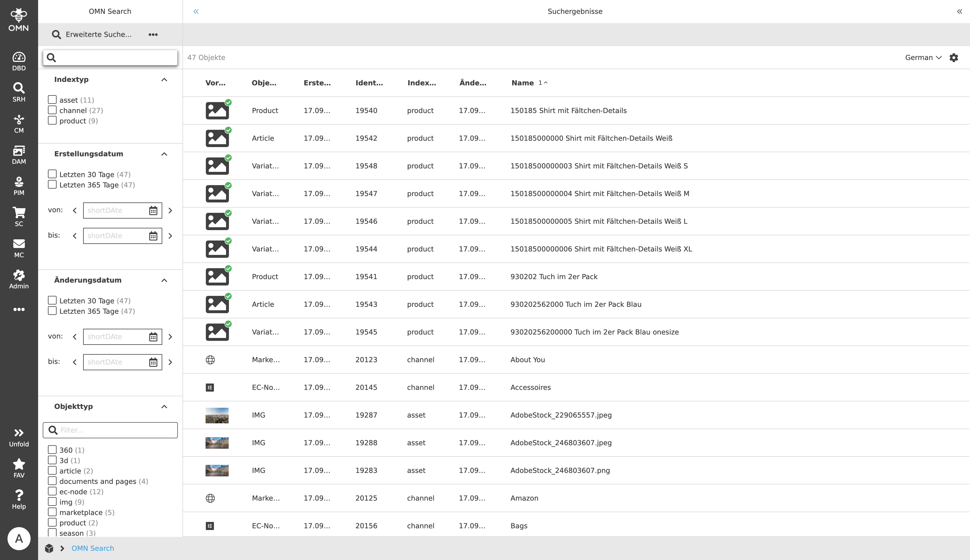Enable channel Indextyp filter

tap(52, 110)
